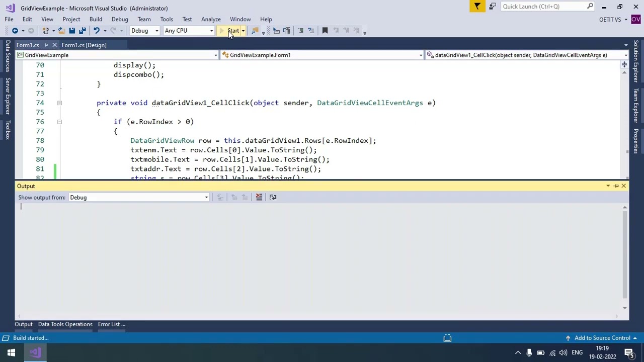This screenshot has height=362, width=644.
Task: Open the Debug menu
Action: (120, 19)
